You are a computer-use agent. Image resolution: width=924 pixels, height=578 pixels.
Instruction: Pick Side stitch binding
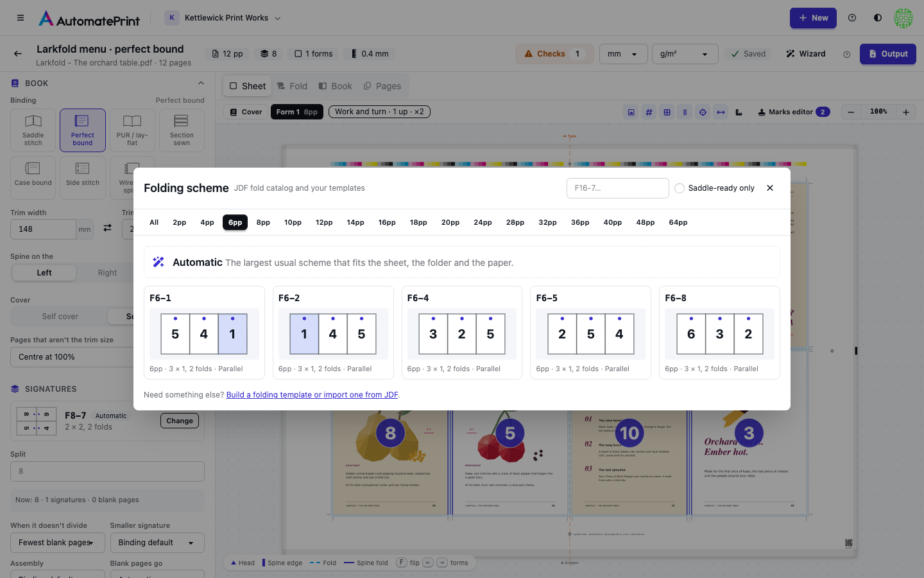point(83,178)
